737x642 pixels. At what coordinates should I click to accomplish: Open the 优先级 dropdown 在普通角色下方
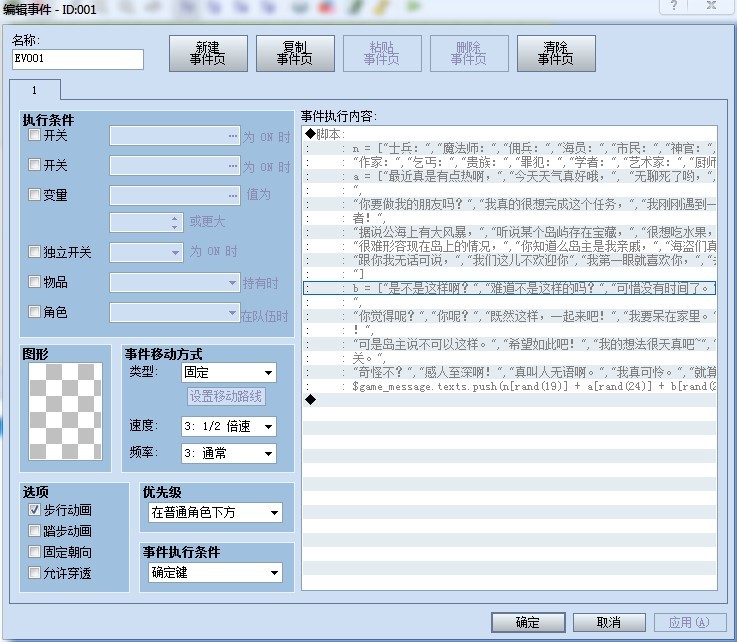tap(216, 512)
